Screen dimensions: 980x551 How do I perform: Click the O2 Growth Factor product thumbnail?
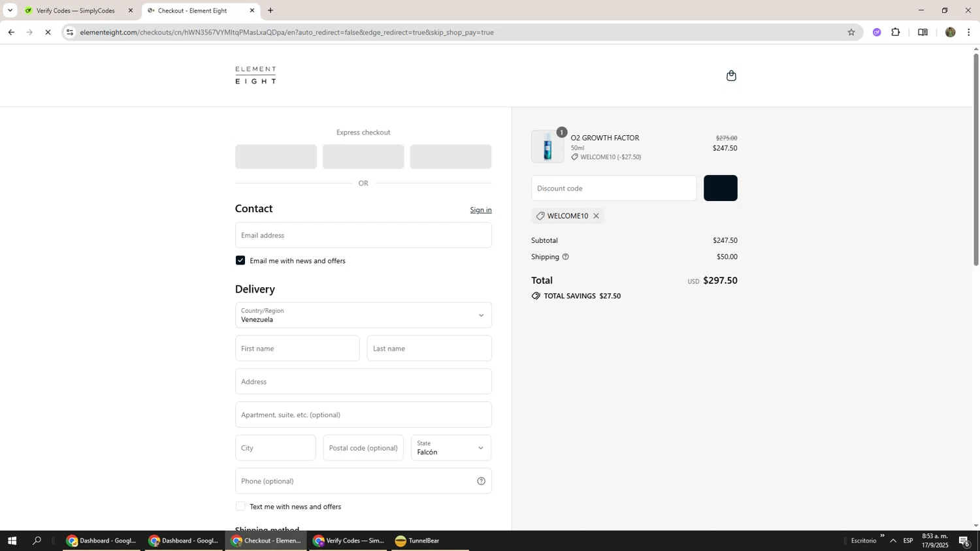(547, 146)
